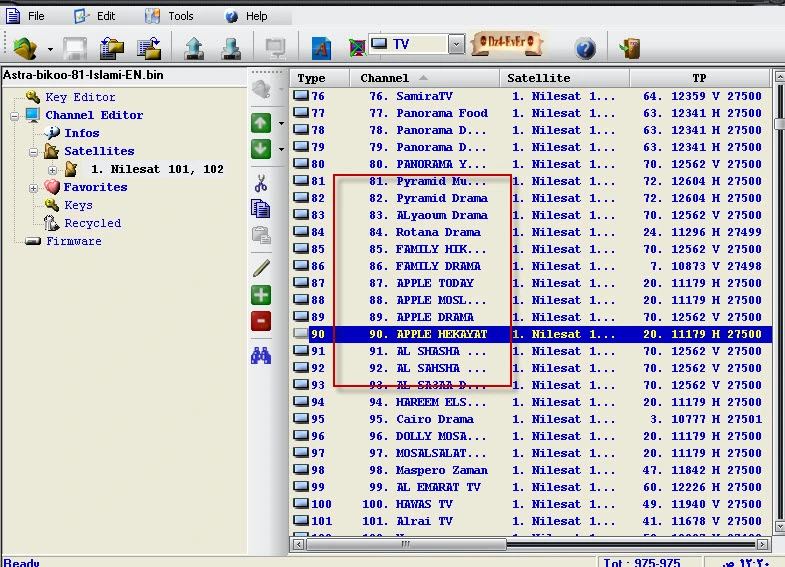The image size is (785, 567).
Task: Click the copy pages icon
Action: coord(261,209)
